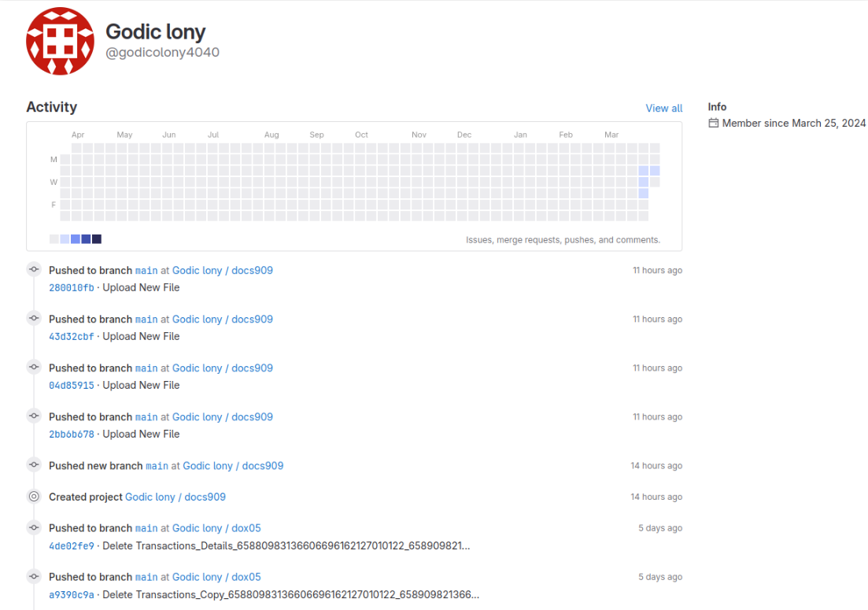Click the 5 days ago timestamp for 4de02fe9
This screenshot has height=610, width=868.
[660, 528]
